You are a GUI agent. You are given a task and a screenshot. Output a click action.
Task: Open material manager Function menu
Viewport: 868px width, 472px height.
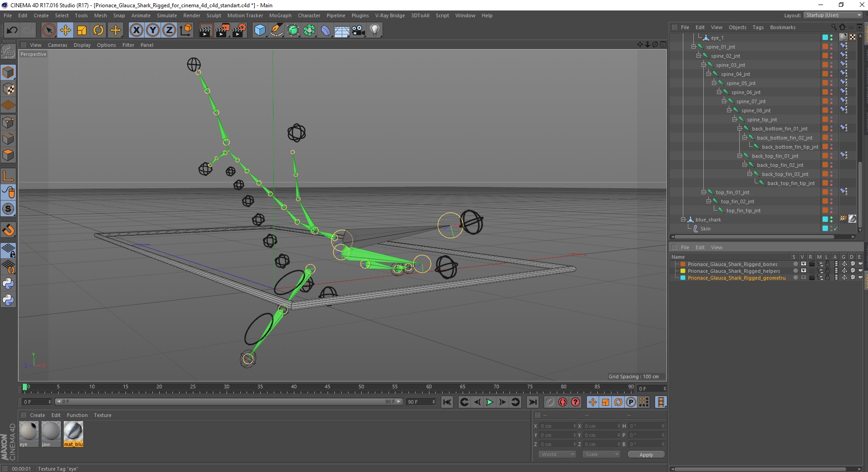(77, 415)
